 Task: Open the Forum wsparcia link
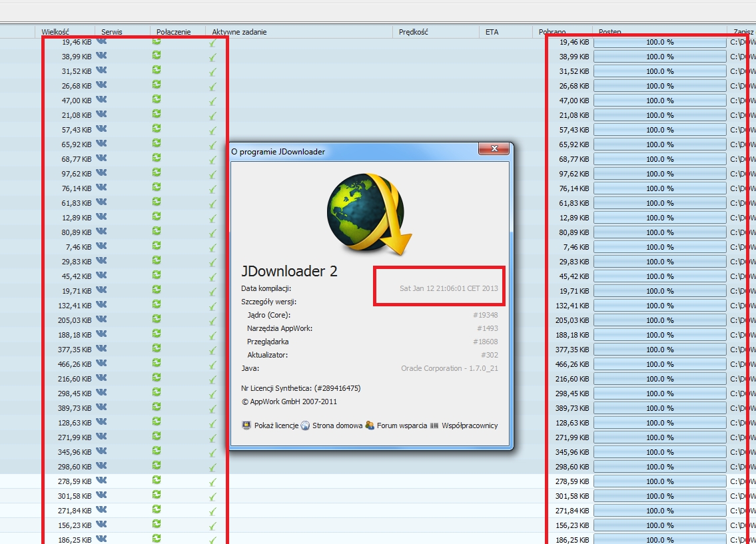tap(396, 425)
